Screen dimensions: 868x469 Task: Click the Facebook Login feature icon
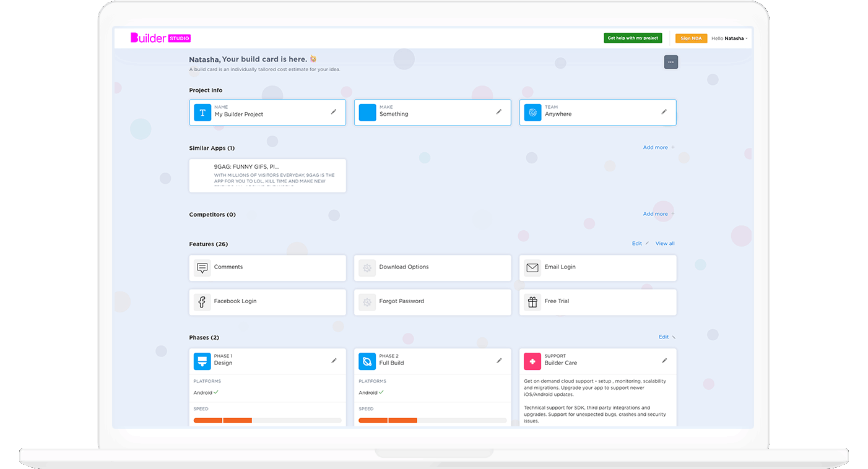click(202, 302)
